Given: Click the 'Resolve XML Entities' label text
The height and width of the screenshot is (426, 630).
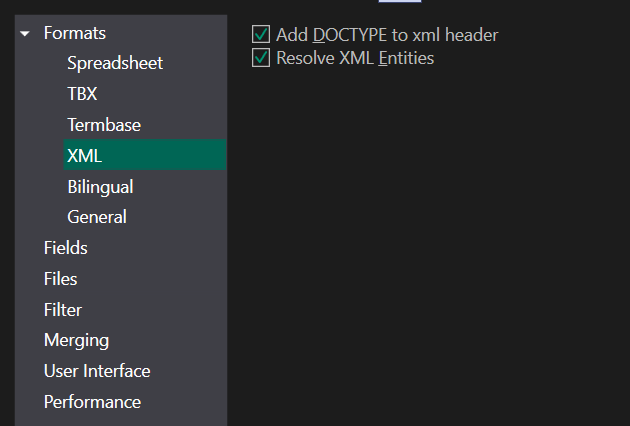Looking at the screenshot, I should point(355,58).
